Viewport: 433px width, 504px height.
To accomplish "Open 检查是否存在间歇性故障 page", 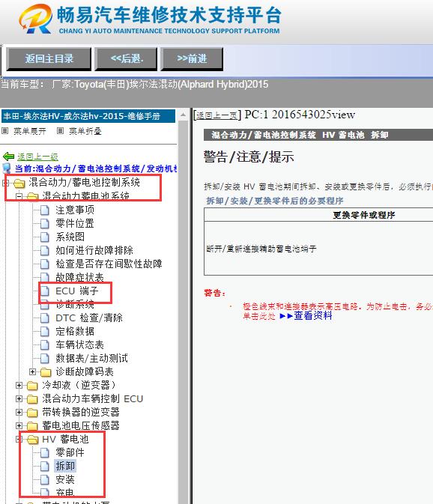I will pyautogui.click(x=109, y=264).
